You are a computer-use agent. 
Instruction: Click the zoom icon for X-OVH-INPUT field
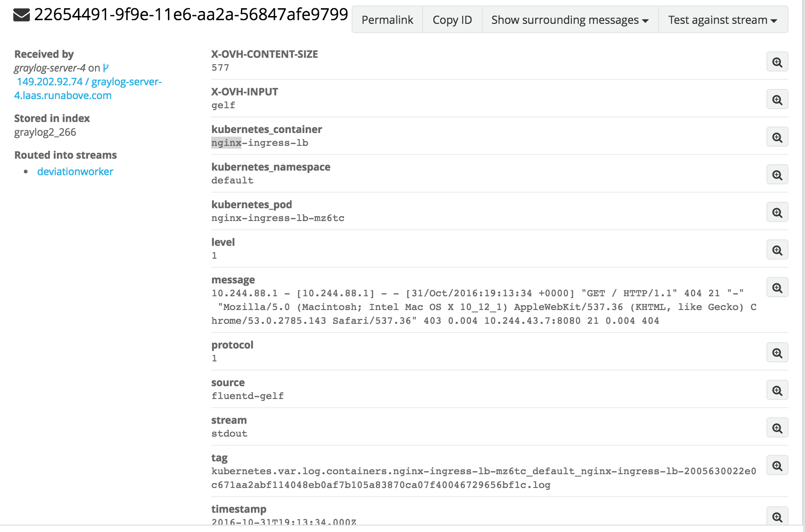coord(777,100)
